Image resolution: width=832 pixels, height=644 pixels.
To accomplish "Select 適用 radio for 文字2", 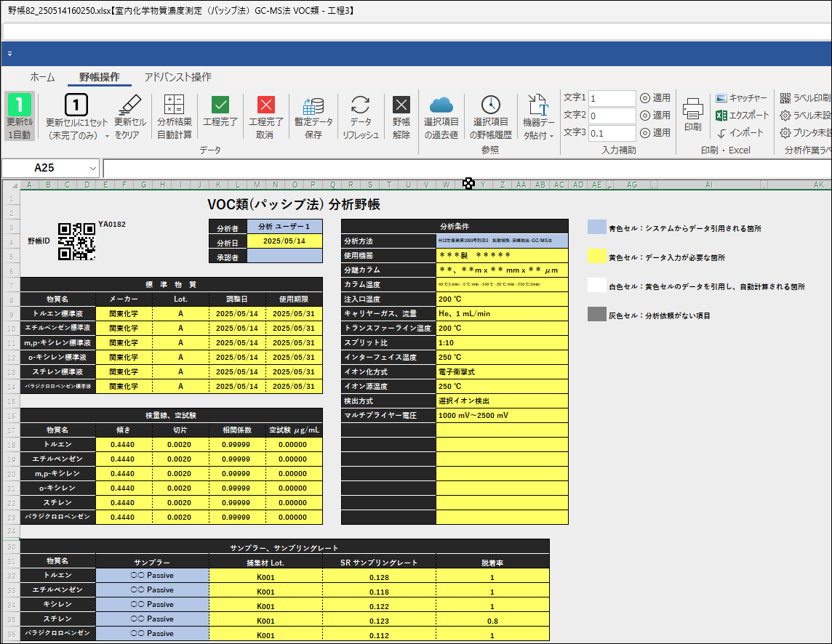I will (x=644, y=115).
